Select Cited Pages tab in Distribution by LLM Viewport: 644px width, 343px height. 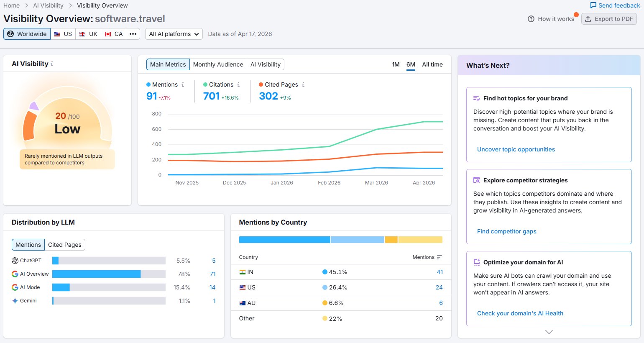(65, 245)
